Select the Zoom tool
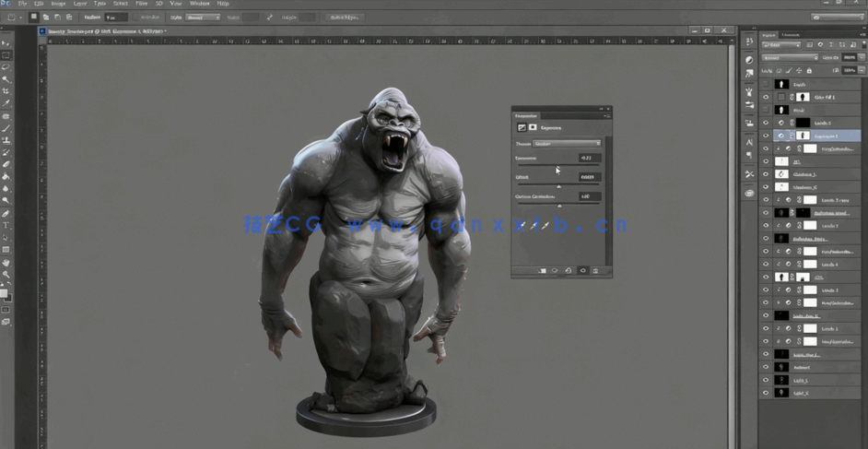Viewport: 868px width, 449px height. click(6, 275)
